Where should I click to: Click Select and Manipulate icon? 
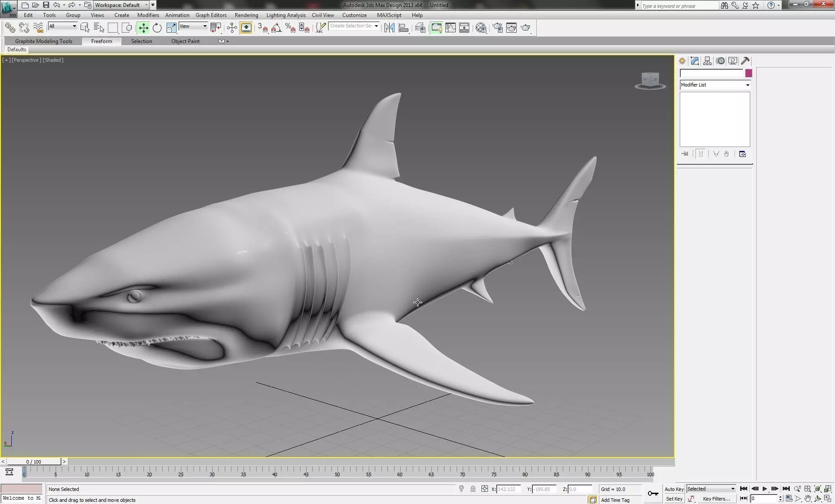(x=232, y=28)
